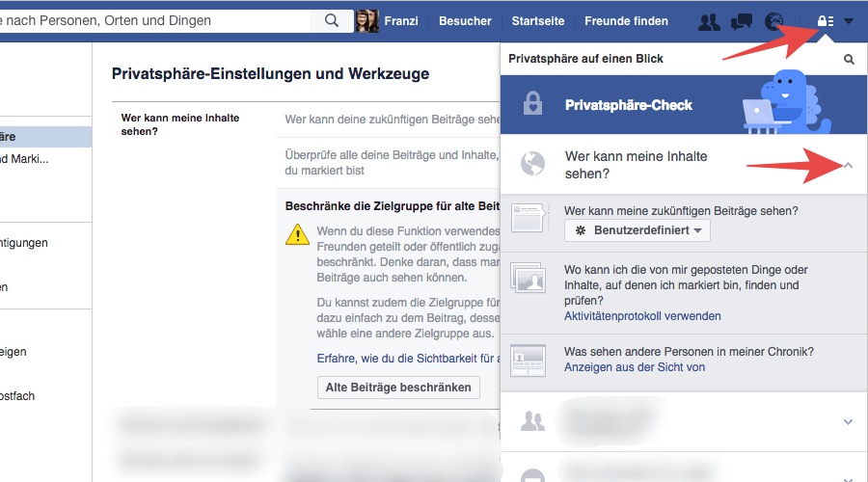This screenshot has width=868, height=482.
Task: Open the 'Erfahre, wie du die Sichtbarkeit' link
Action: point(409,358)
